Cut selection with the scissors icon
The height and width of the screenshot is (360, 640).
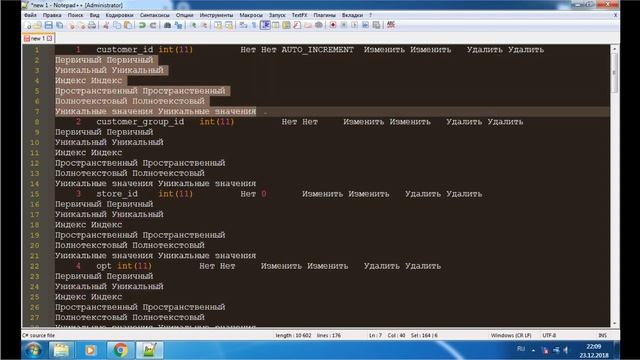coord(106,25)
